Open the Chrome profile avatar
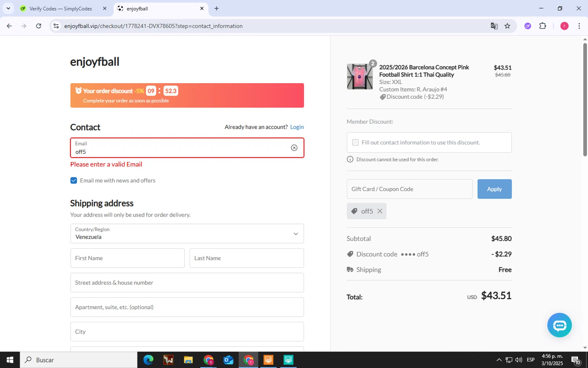This screenshot has width=588, height=368. click(564, 26)
